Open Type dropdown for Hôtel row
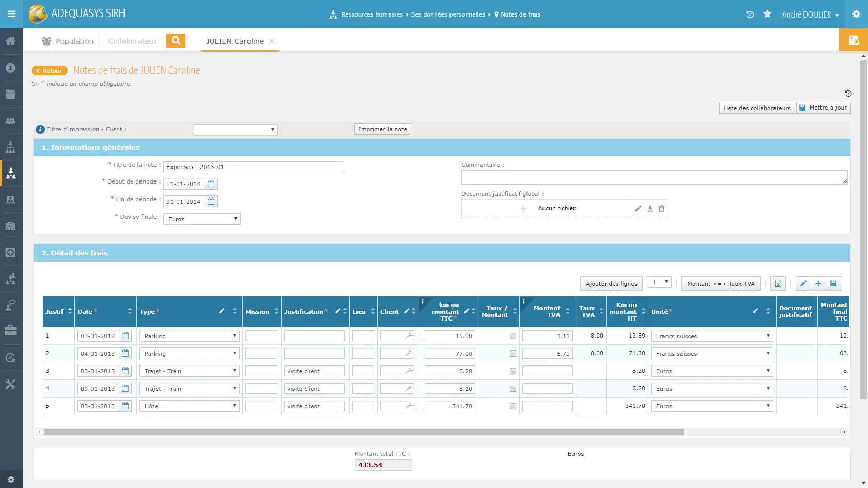The width and height of the screenshot is (868, 488). tap(189, 406)
